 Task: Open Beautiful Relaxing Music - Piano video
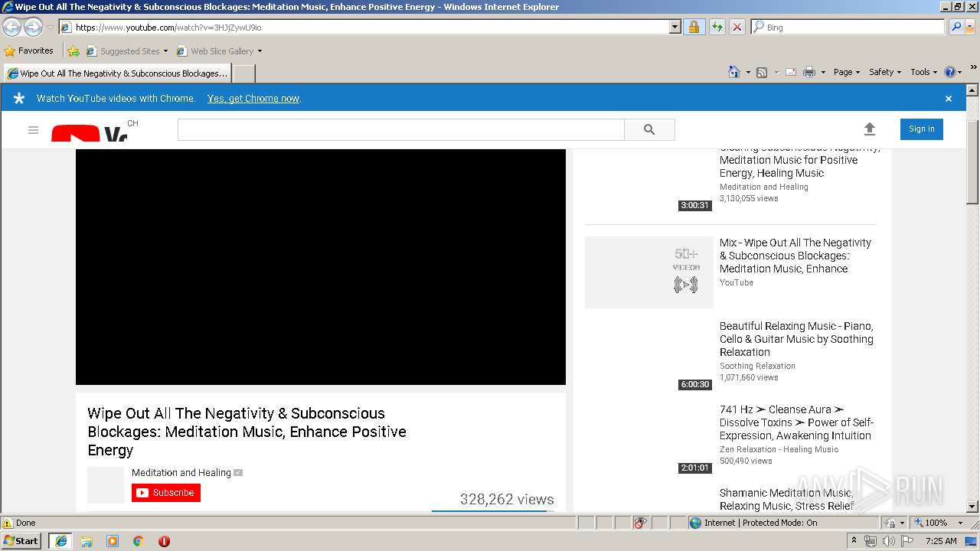[x=796, y=339]
